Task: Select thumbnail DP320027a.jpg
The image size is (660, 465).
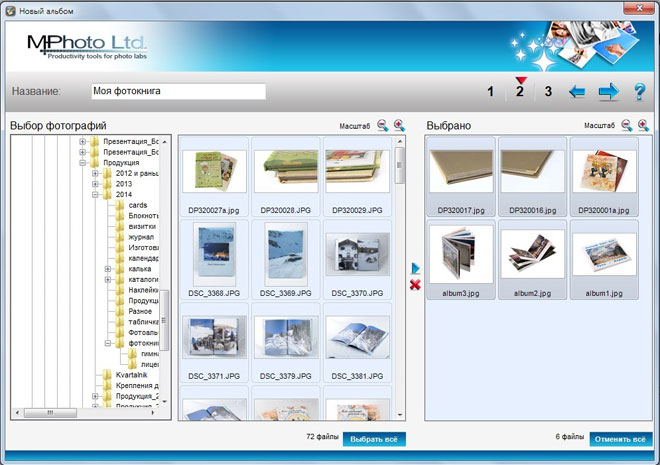Action: (x=214, y=177)
